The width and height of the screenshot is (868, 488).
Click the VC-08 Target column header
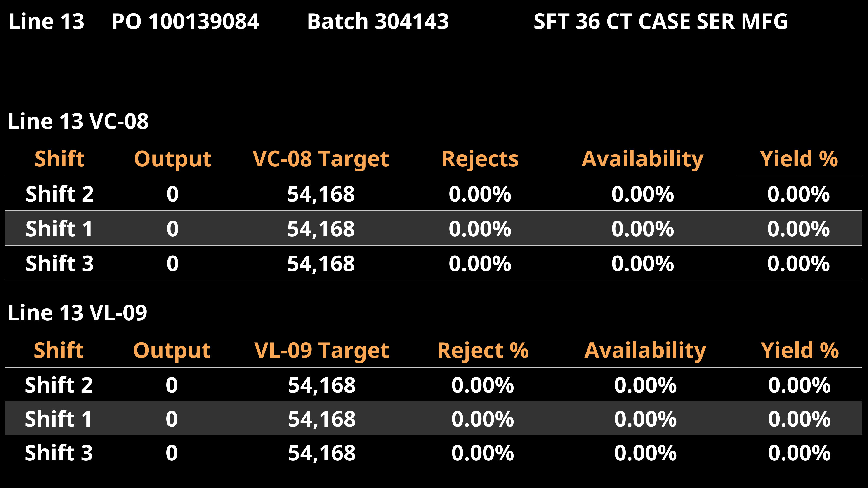pyautogui.click(x=321, y=159)
